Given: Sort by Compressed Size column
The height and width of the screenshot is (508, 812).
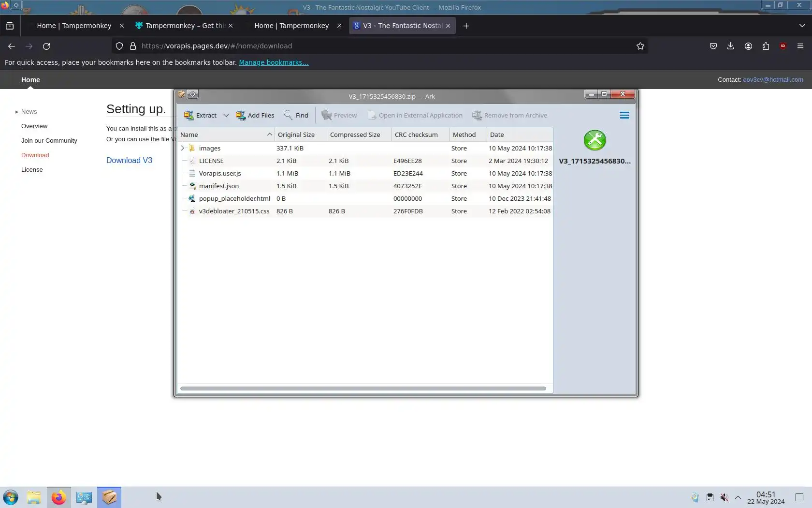Looking at the screenshot, I should [x=359, y=134].
